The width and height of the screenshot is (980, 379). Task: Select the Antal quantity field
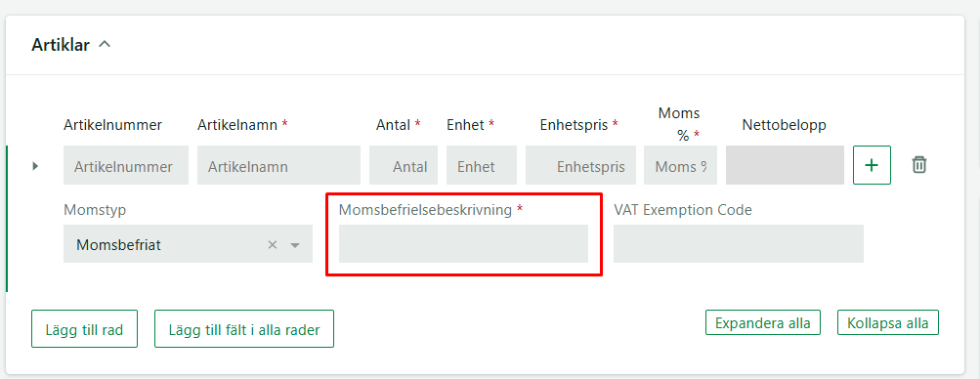404,165
